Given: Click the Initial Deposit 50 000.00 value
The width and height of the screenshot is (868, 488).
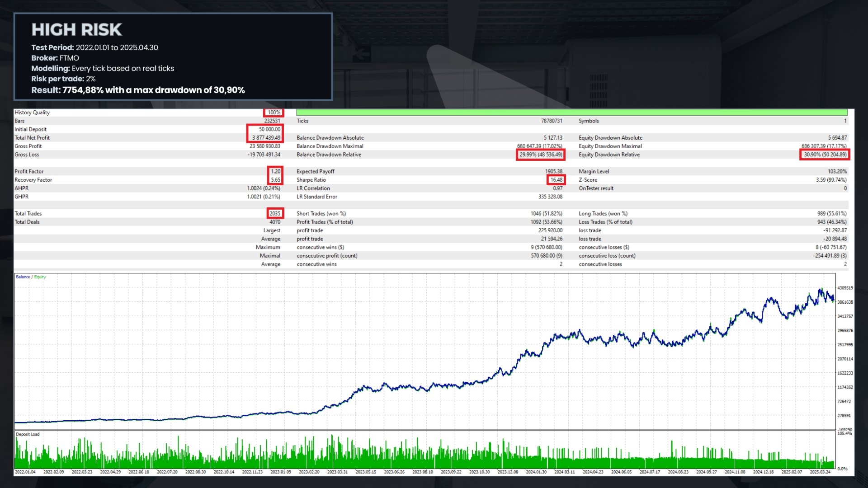Looking at the screenshot, I should [x=269, y=129].
